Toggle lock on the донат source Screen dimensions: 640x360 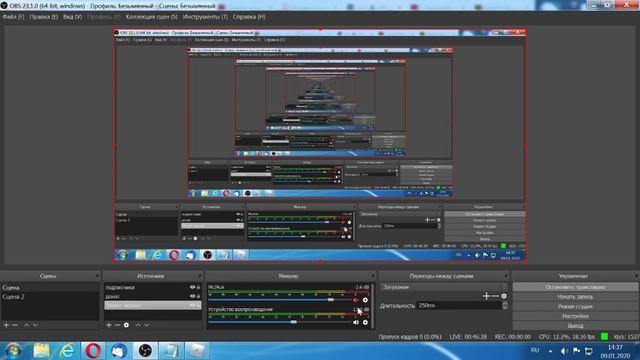click(198, 296)
